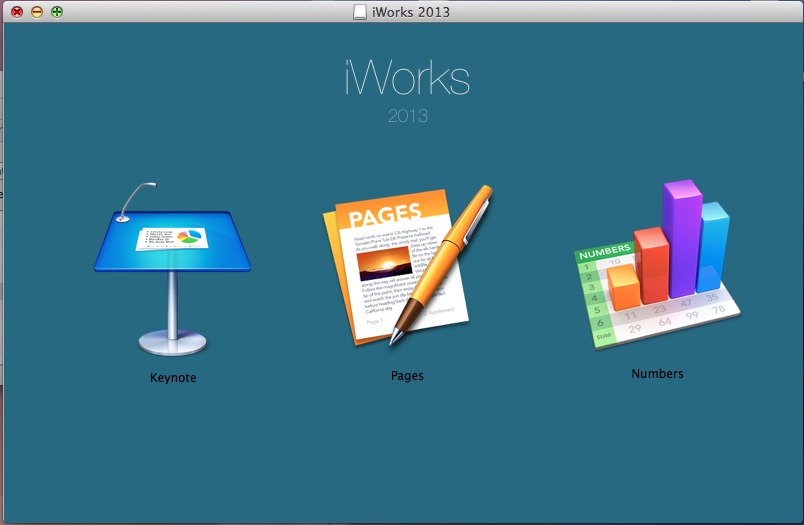Close the iWorks 2013 window
Viewport: 804px width, 525px height.
click(x=17, y=12)
